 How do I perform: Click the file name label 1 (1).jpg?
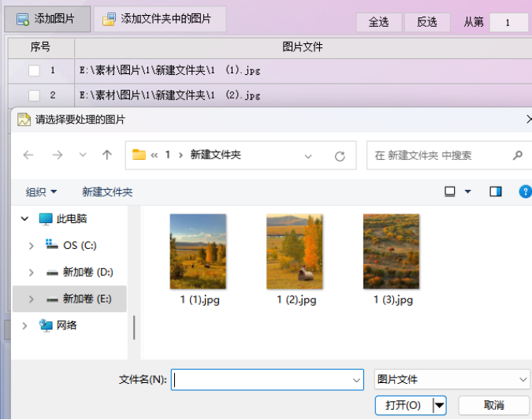pos(200,300)
